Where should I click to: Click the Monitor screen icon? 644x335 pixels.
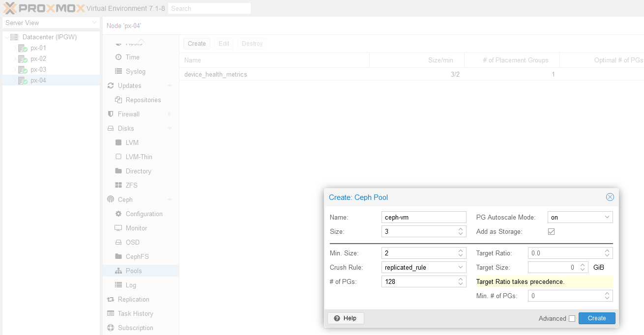point(118,228)
